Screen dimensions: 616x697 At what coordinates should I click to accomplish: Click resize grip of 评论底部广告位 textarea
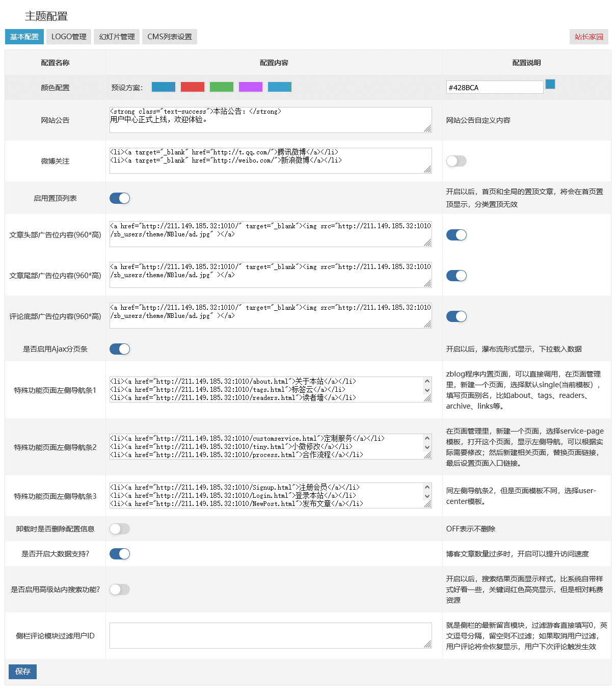427,325
